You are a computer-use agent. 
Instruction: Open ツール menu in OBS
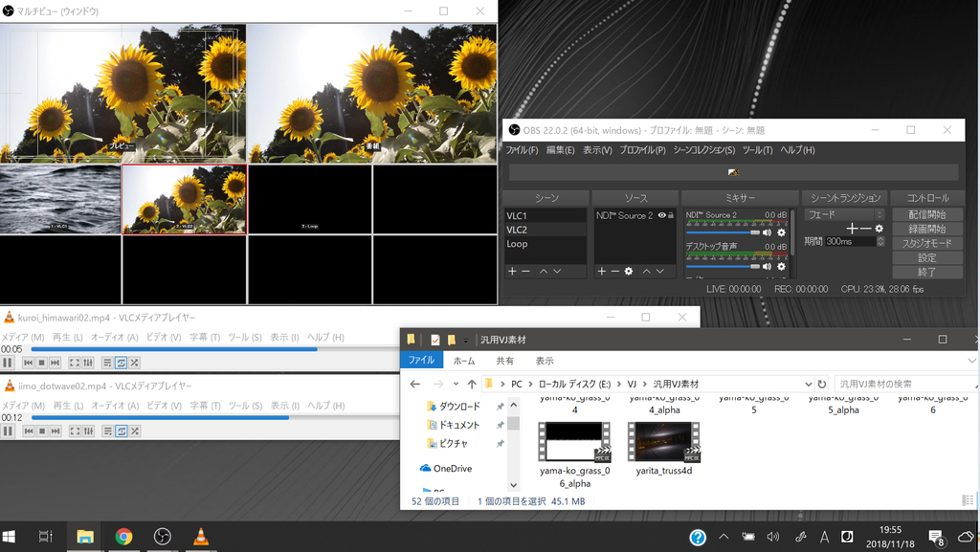tap(758, 150)
